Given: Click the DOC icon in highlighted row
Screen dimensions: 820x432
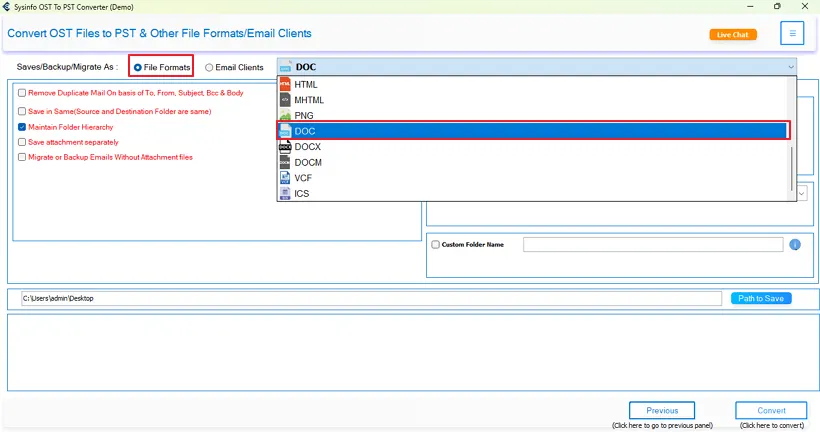Looking at the screenshot, I should pyautogui.click(x=285, y=131).
